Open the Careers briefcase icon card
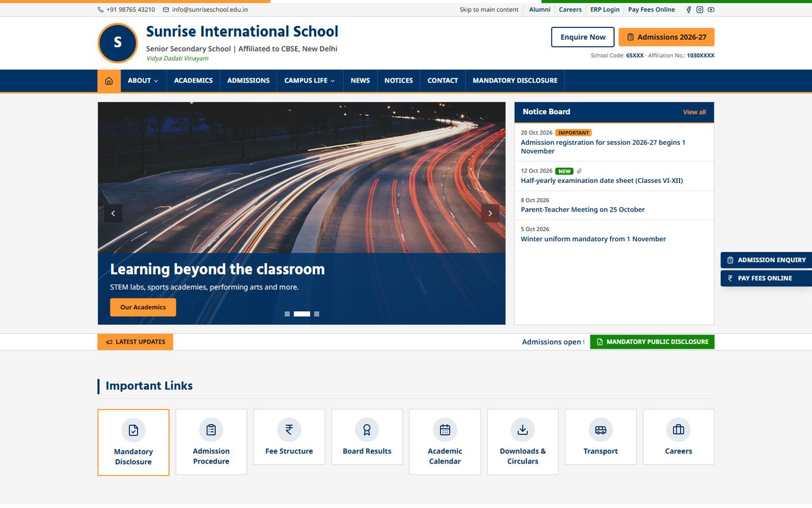 point(678,437)
